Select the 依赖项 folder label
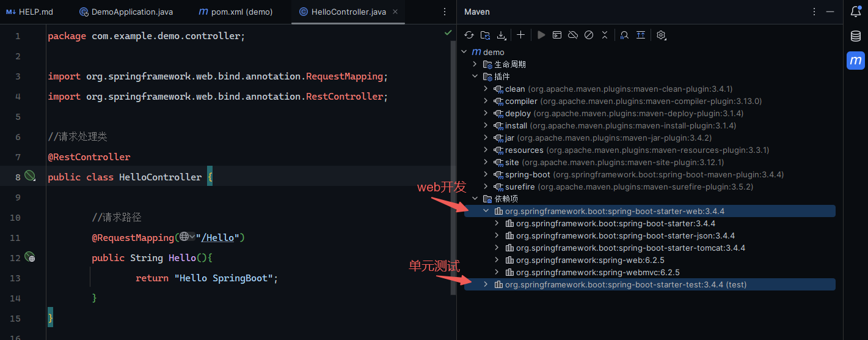 pos(506,199)
